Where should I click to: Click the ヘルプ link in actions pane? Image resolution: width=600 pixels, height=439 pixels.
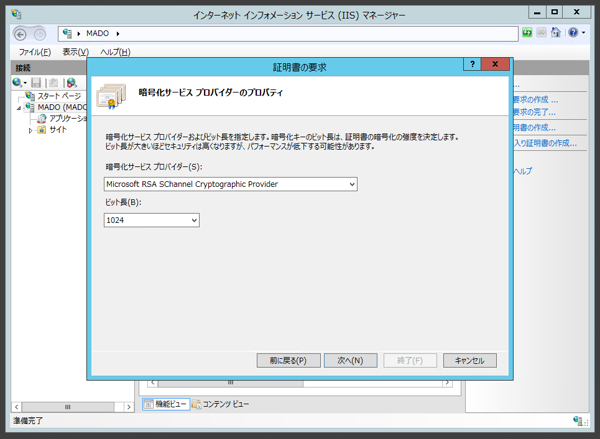(522, 171)
